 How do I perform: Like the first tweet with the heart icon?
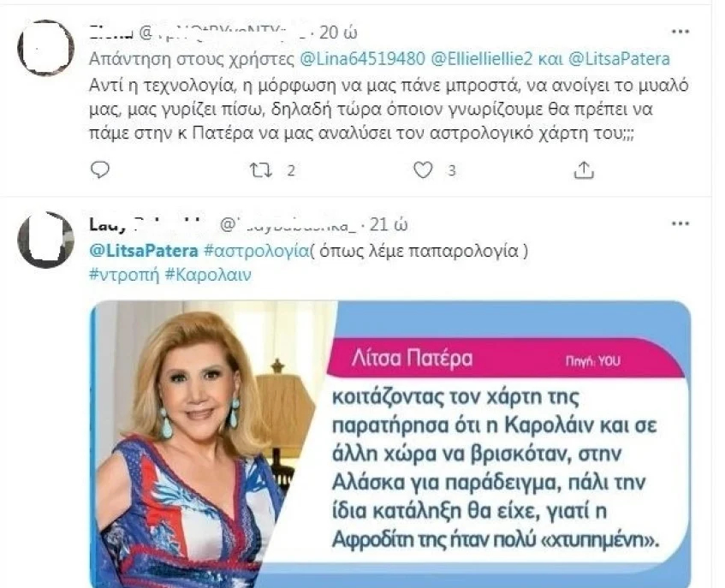point(423,170)
